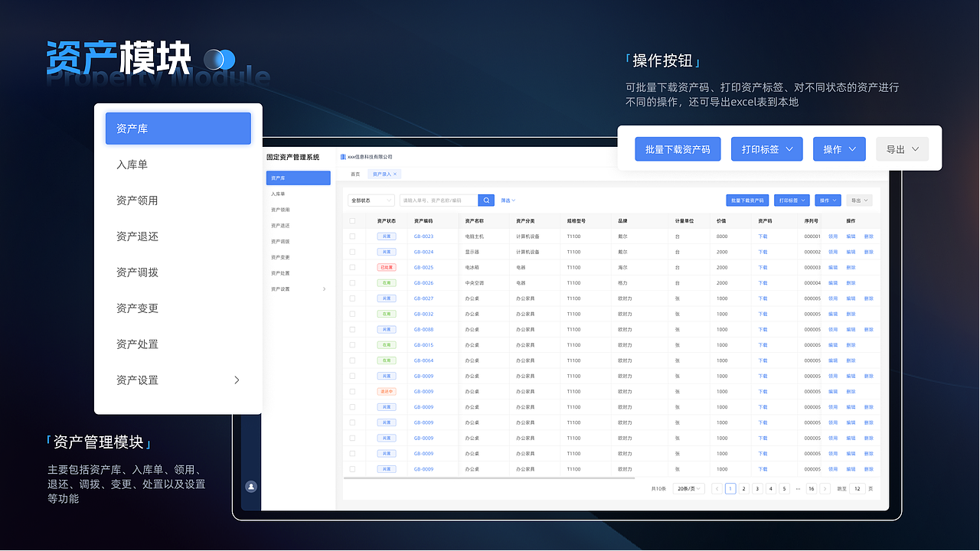Viewport: 980px width, 551px height.
Task: Open the 全部状态 status dropdown
Action: click(371, 201)
